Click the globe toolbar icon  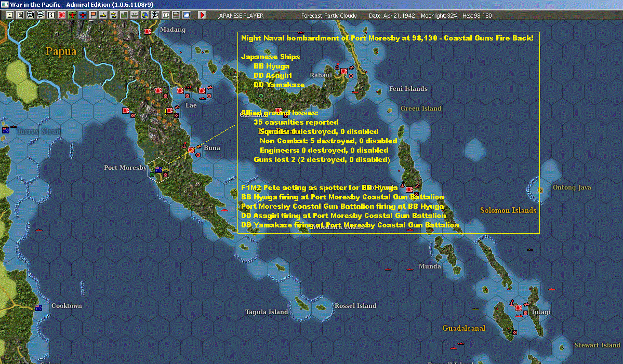coord(144,15)
